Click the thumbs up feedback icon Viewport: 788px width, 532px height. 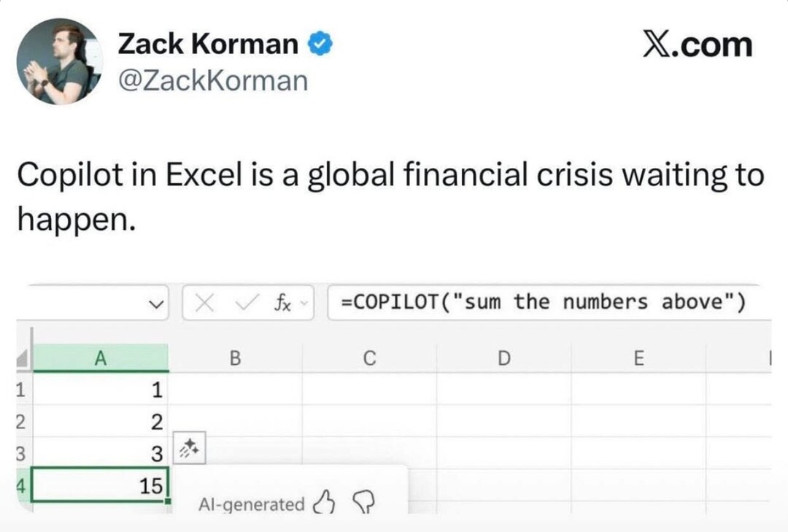pos(325,502)
